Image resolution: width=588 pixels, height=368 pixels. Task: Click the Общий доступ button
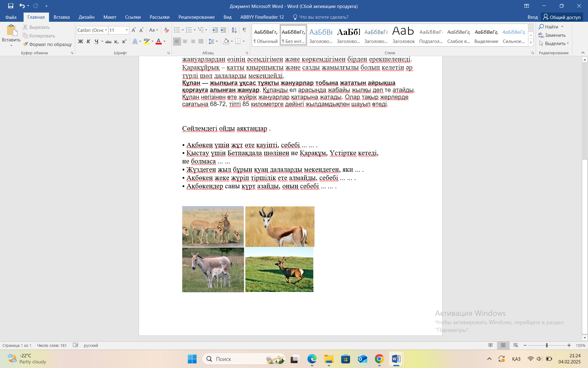562,17
